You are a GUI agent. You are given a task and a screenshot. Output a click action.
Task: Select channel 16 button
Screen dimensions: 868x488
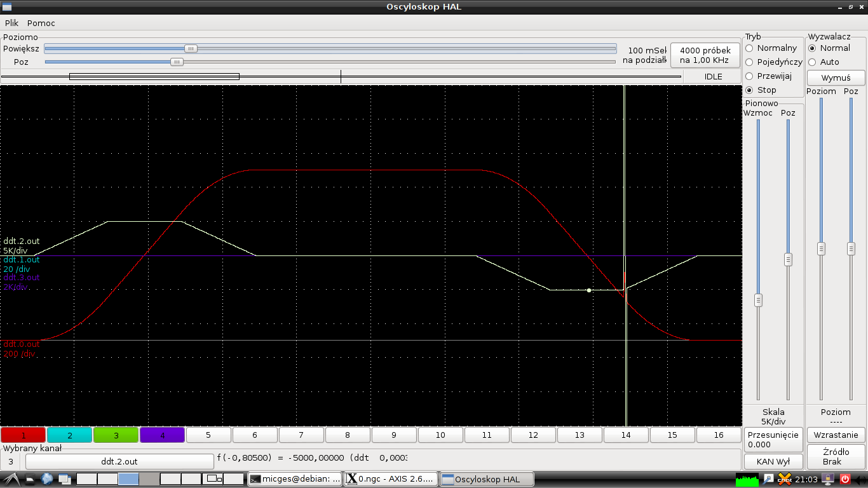click(x=719, y=435)
